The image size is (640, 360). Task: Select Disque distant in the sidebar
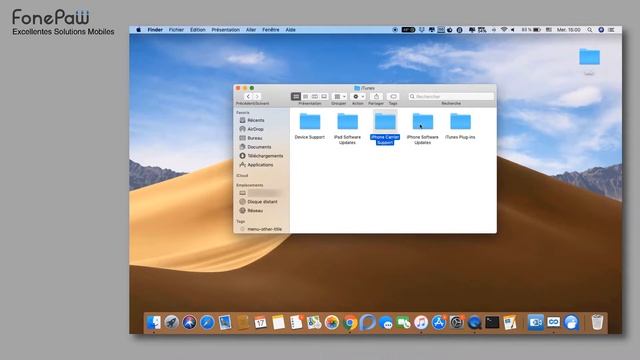click(x=261, y=202)
